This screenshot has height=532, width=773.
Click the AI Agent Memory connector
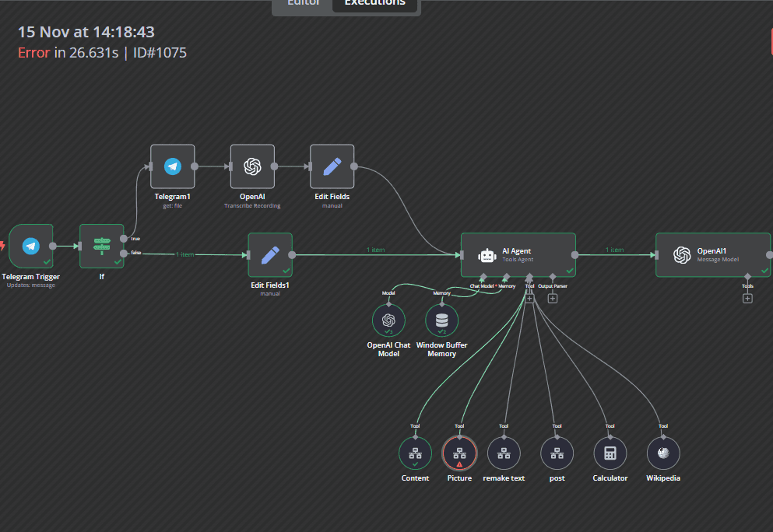point(506,277)
